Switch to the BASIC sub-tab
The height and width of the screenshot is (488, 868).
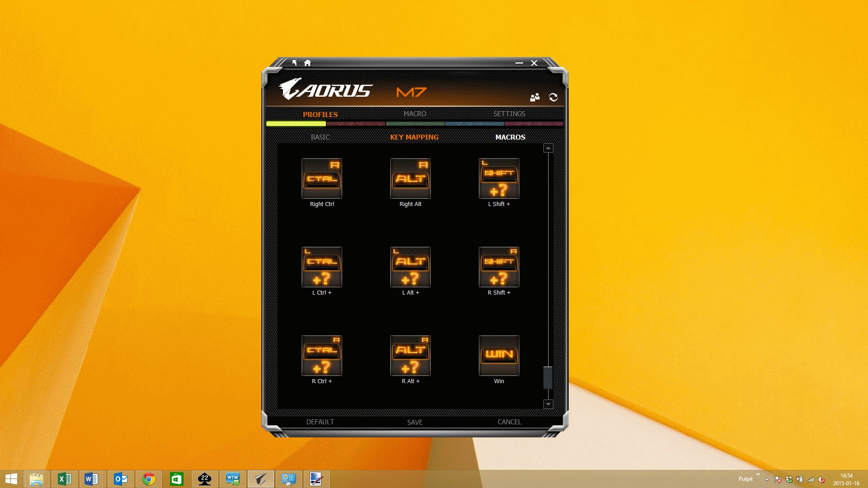(x=320, y=137)
